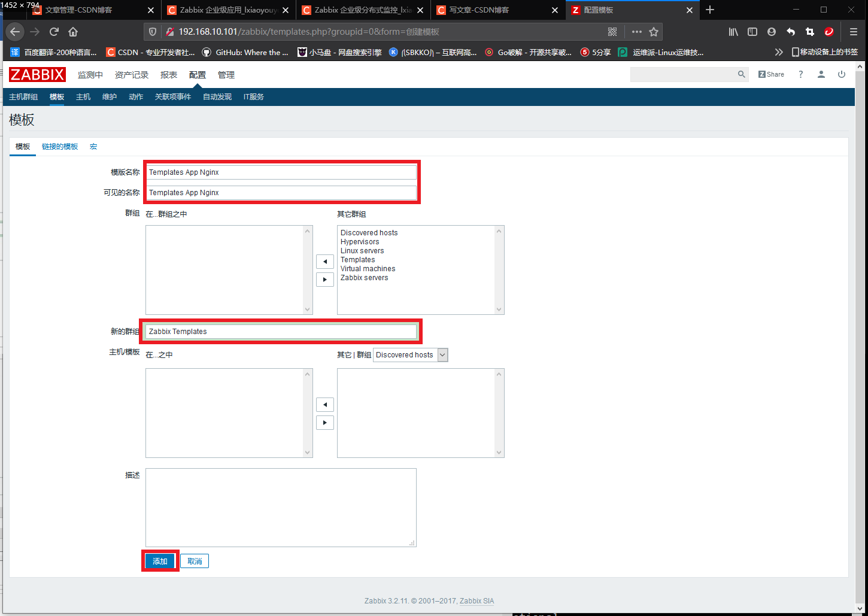Toggle the browser sidebar icon
The height and width of the screenshot is (616, 868).
[752, 32]
